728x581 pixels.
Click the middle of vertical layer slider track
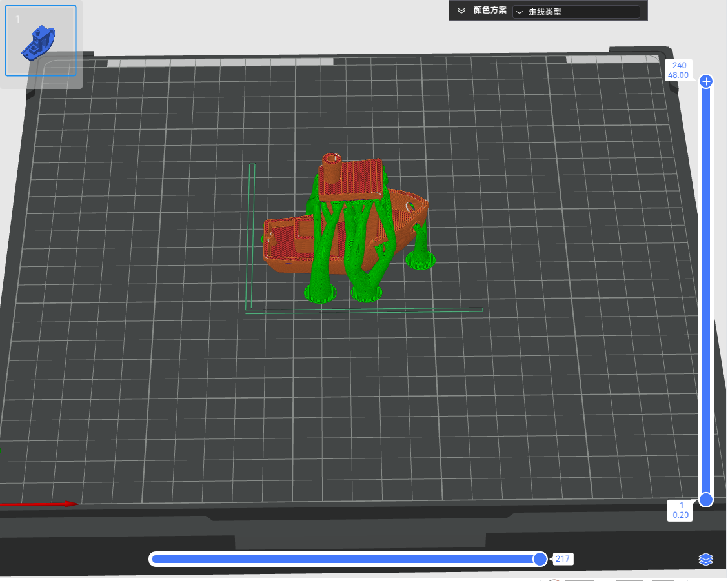point(707,290)
